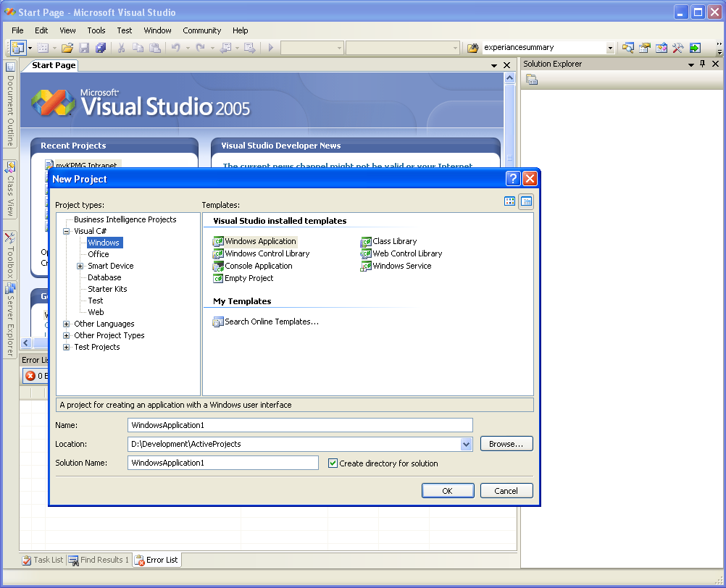The width and height of the screenshot is (726, 588).
Task: Click the Solution Name input field
Action: [x=223, y=463]
